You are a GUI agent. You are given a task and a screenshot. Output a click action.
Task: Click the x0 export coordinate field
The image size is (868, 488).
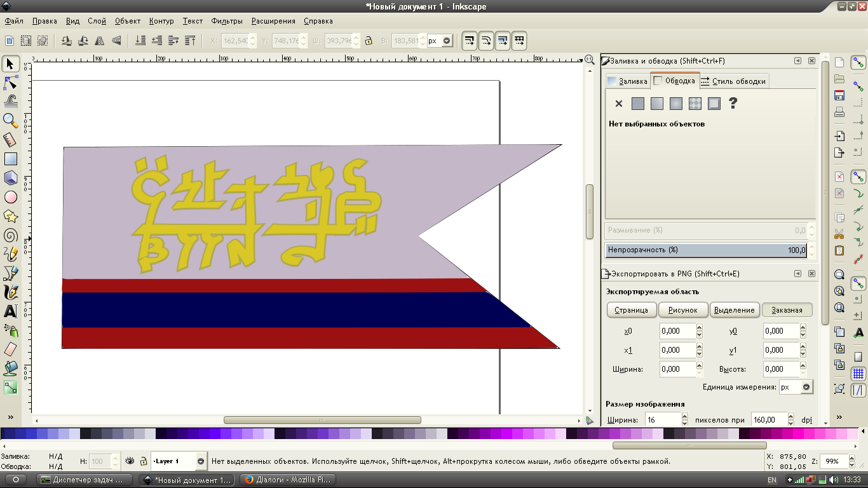click(x=677, y=331)
